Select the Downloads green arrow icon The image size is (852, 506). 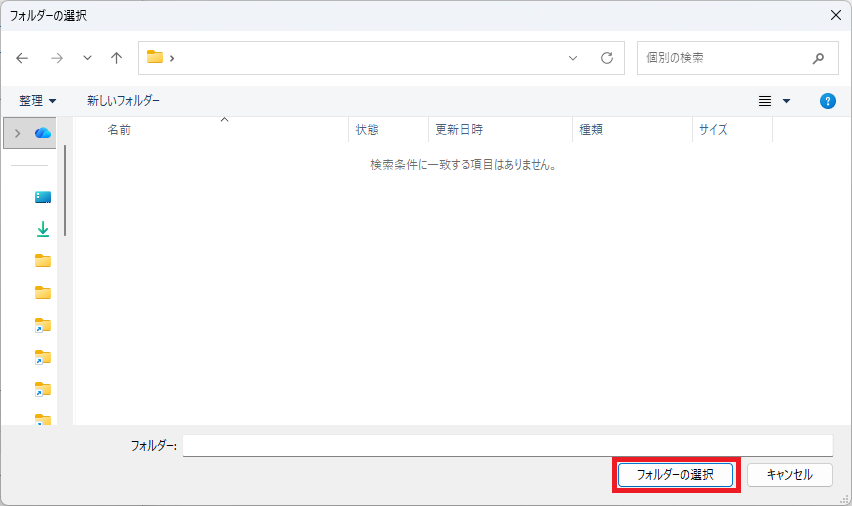[x=43, y=229]
